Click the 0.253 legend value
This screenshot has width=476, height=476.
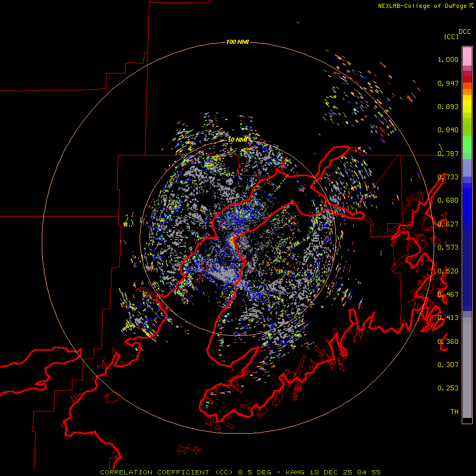448,388
